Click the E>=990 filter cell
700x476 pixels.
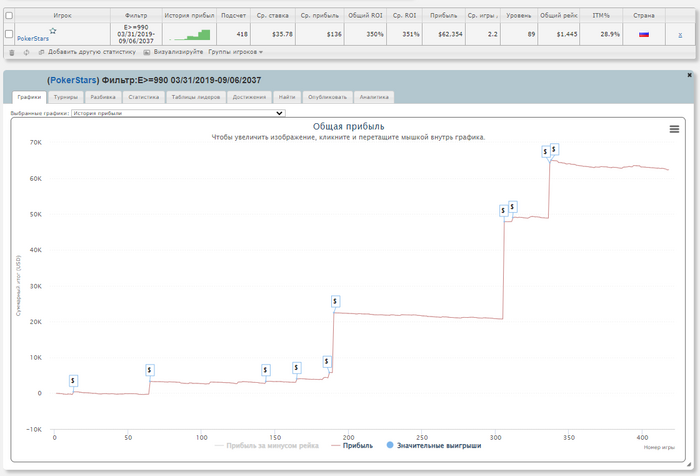pos(136,34)
